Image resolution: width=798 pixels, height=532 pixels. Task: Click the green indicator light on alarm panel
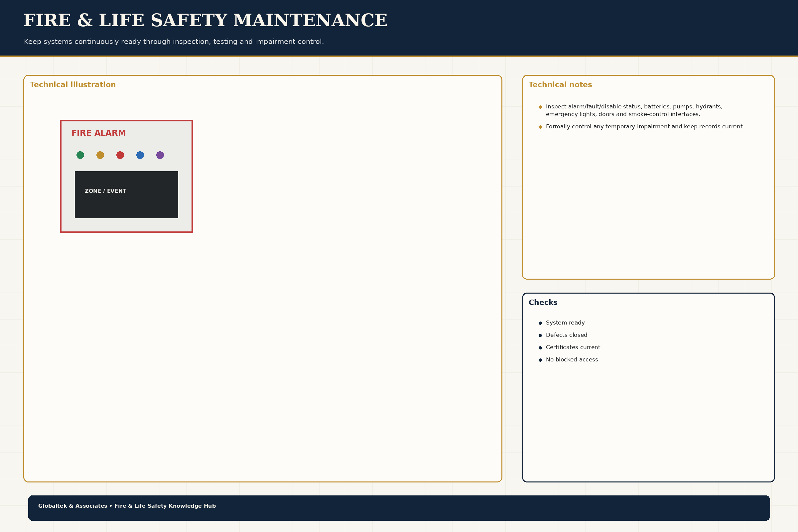pos(80,155)
